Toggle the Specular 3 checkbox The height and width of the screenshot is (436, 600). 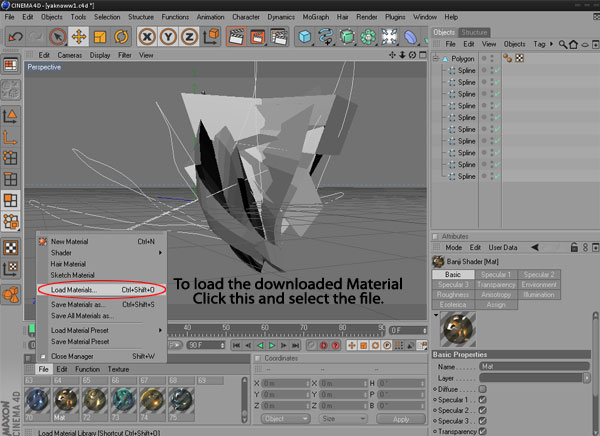click(x=483, y=421)
